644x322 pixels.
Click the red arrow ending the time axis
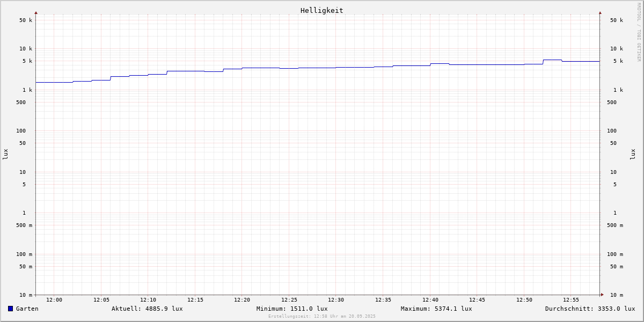pyautogui.click(x=602, y=295)
